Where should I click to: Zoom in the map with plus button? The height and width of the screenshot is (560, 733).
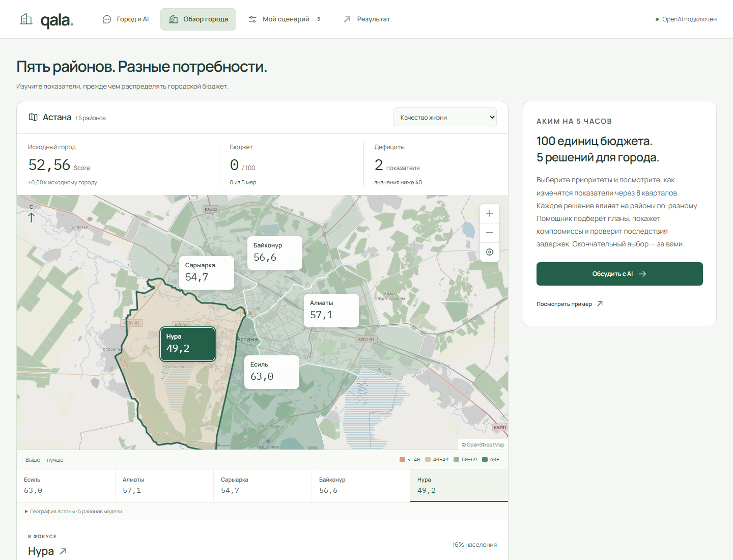[490, 213]
